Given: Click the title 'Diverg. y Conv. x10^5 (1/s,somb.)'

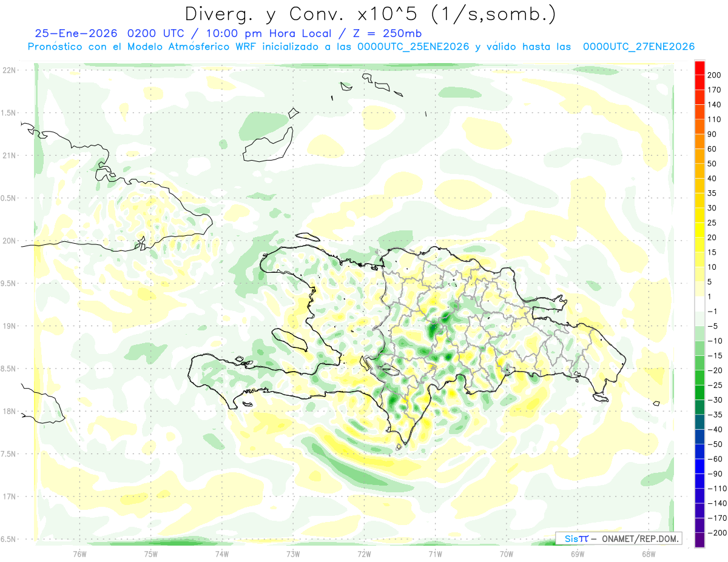Looking at the screenshot, I should (x=370, y=15).
